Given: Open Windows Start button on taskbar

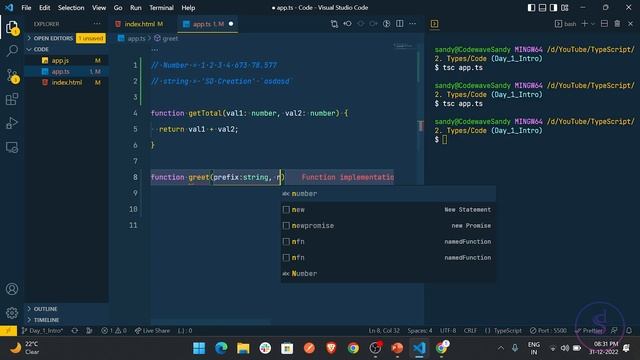Looking at the screenshot, I should click(x=199, y=348).
